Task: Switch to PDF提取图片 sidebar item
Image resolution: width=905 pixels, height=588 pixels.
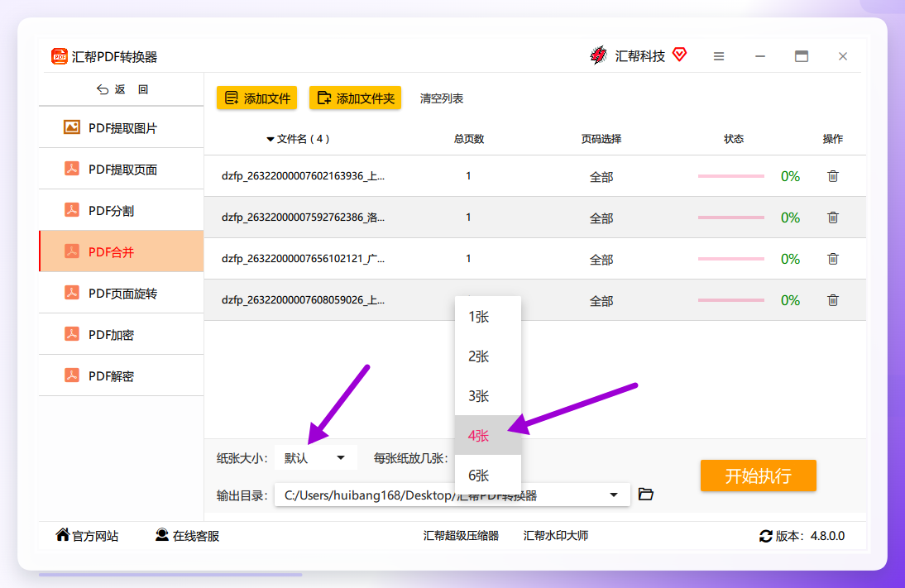Action: point(122,127)
